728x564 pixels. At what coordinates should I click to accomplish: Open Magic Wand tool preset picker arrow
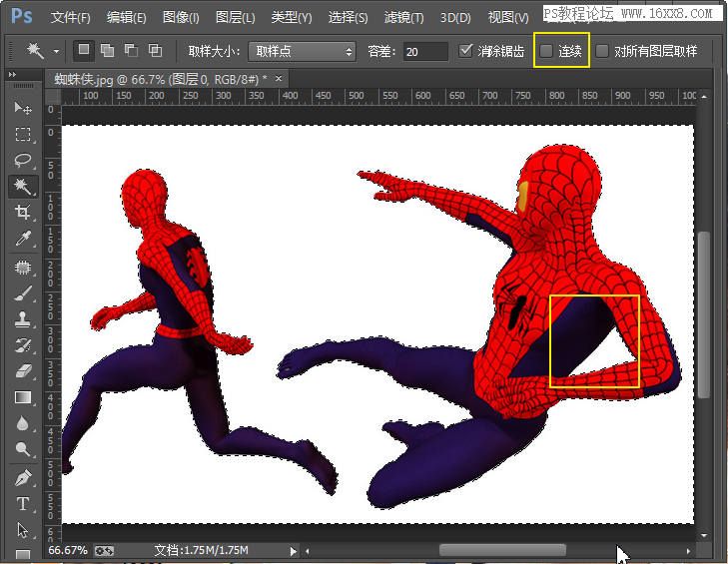(x=56, y=51)
